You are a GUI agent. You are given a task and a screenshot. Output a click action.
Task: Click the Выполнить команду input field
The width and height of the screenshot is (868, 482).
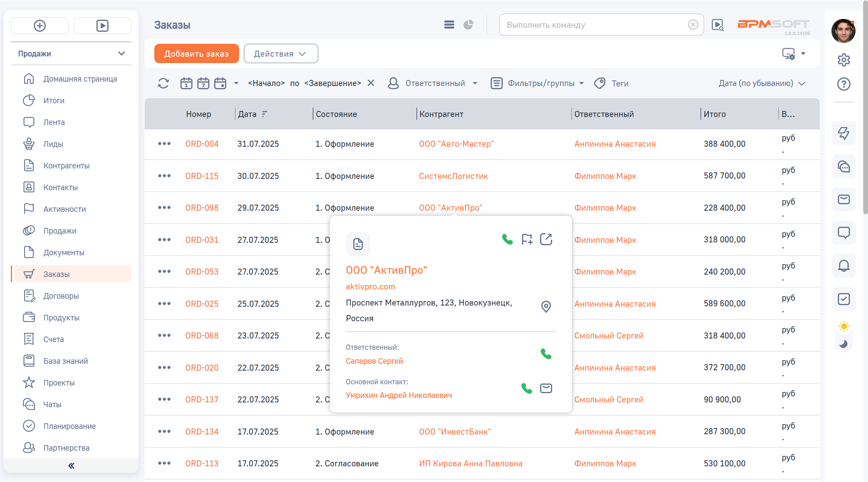tap(595, 25)
